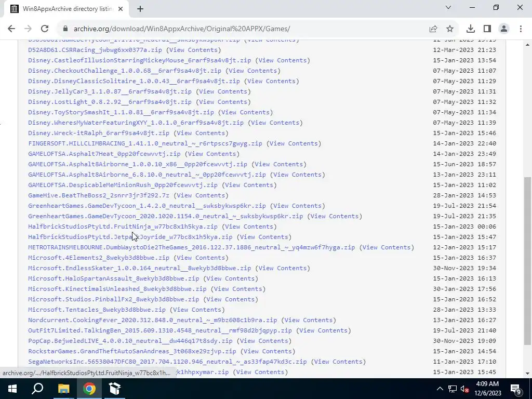532x399 pixels.
Task: Download GreenheartGames.GameDevTycoon_1.4.2.0 zip
Action: pyautogui.click(x=147, y=206)
